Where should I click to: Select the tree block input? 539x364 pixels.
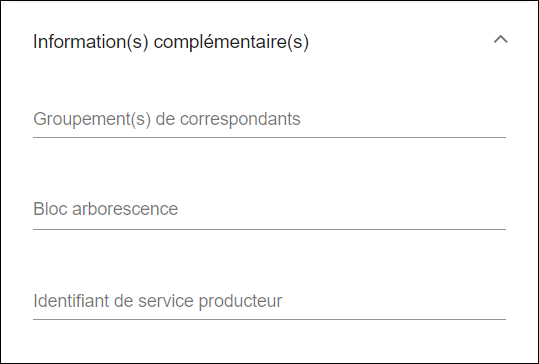click(270, 209)
